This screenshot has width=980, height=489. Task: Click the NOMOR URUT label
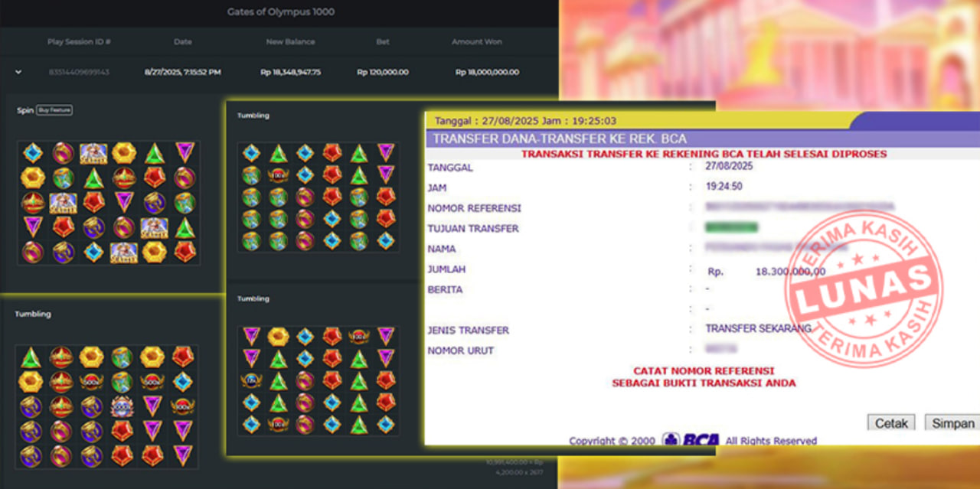[x=461, y=350]
